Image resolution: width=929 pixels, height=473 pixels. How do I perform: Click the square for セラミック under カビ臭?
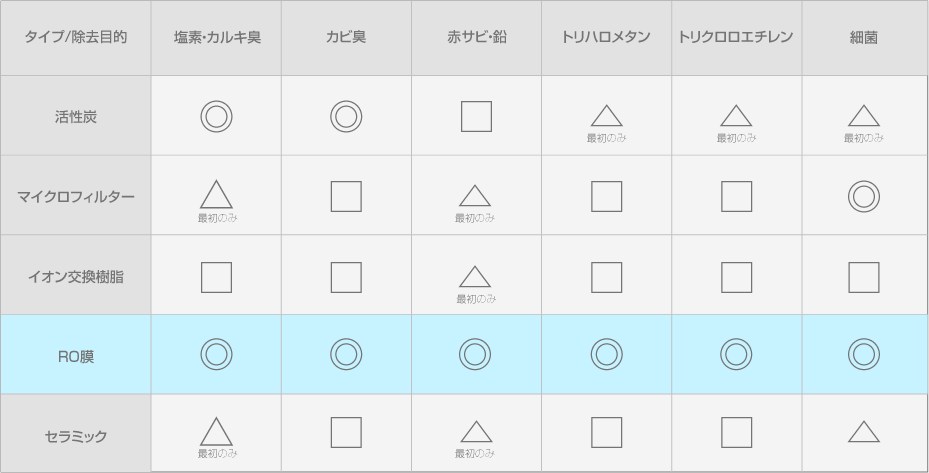click(x=346, y=432)
